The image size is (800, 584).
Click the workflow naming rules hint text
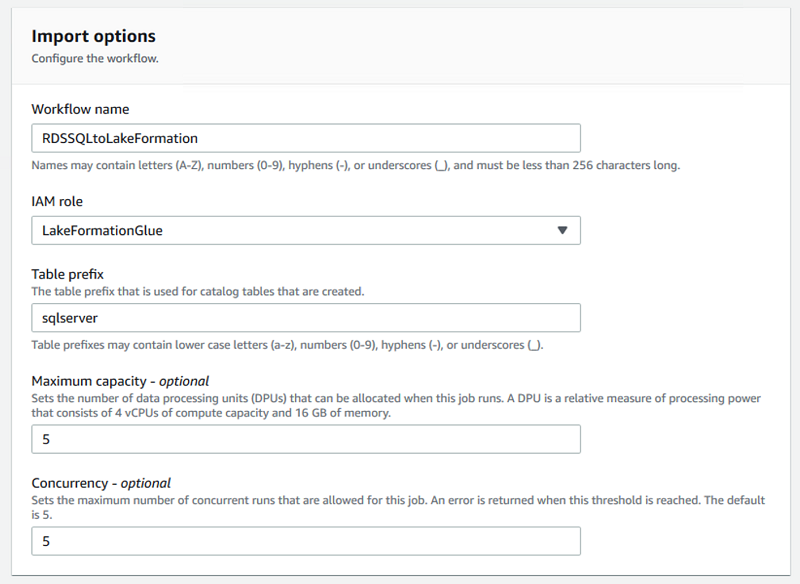point(355,165)
